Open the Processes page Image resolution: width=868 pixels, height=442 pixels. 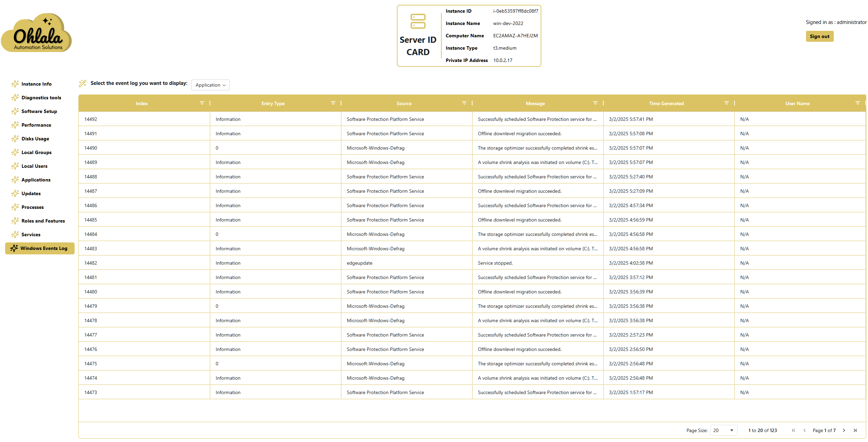[x=33, y=207]
